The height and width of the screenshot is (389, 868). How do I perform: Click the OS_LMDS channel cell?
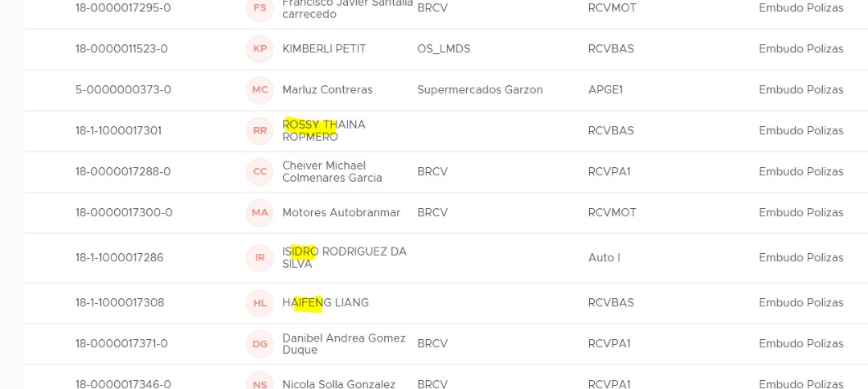[444, 49]
